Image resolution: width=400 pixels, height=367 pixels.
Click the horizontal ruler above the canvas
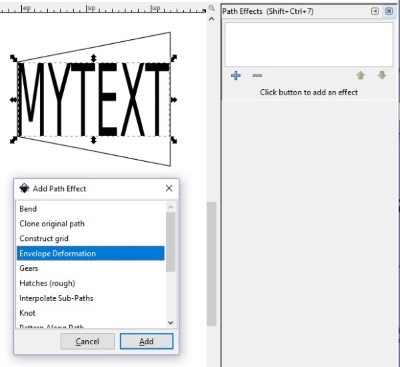[103, 8]
